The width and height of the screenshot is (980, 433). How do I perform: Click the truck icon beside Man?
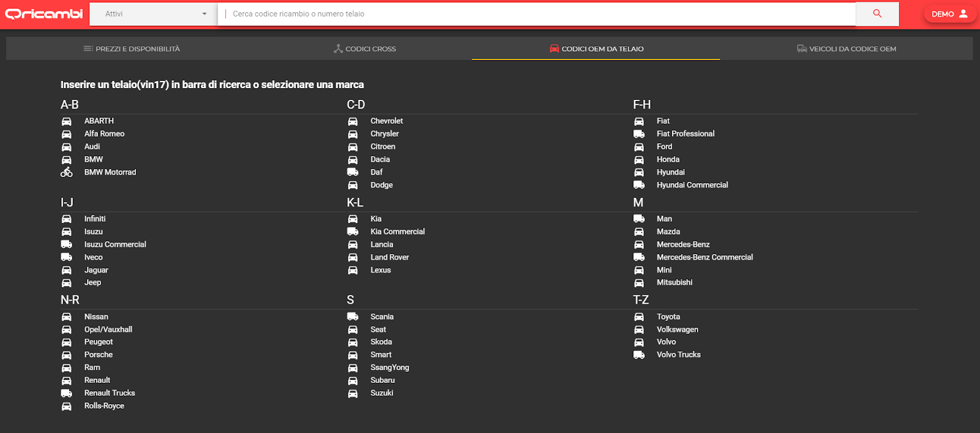point(639,219)
